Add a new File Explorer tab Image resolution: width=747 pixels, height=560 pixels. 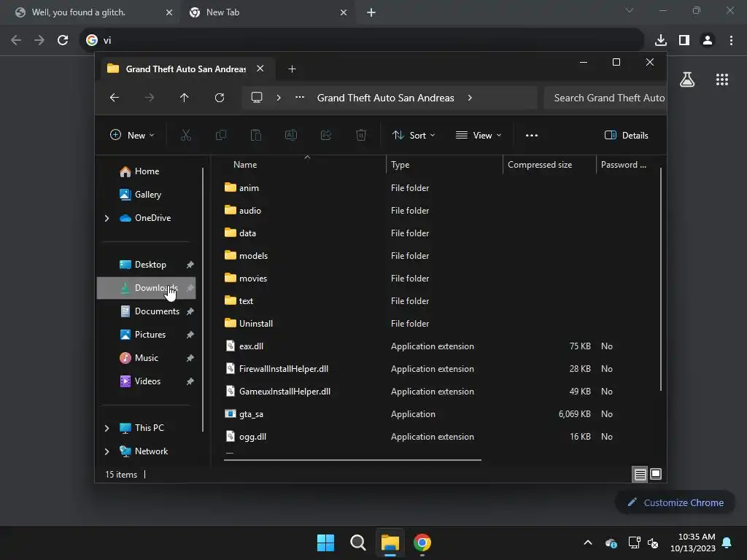pos(292,69)
